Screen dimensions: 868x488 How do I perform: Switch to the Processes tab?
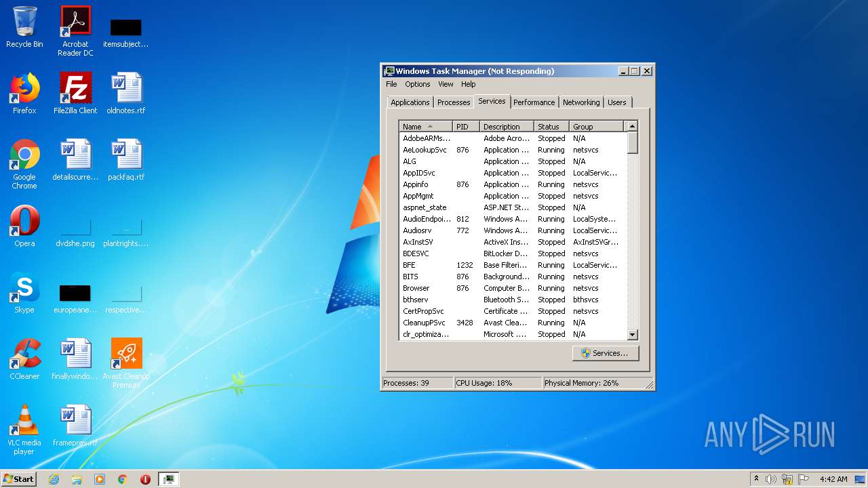(454, 102)
